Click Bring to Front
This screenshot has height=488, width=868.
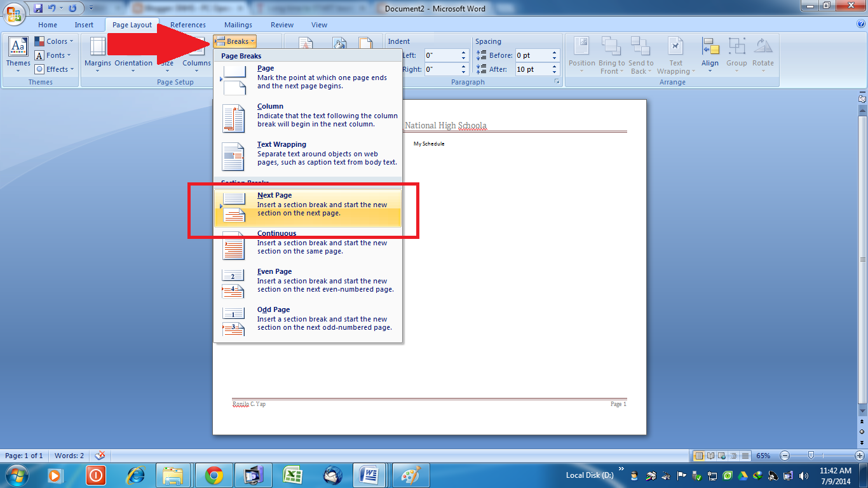[x=612, y=55]
